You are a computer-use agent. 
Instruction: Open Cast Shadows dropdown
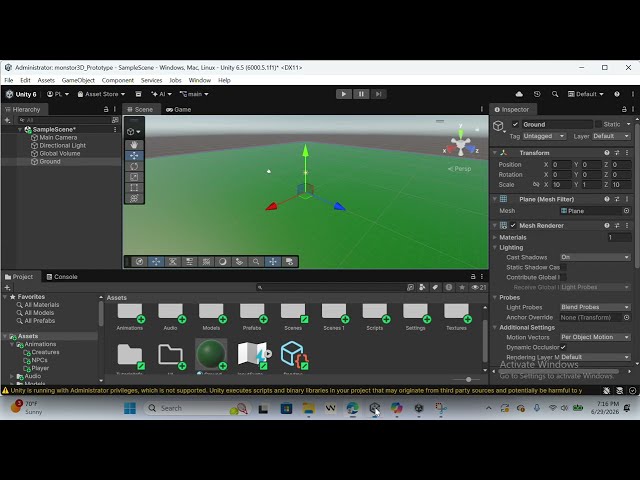[x=595, y=257]
